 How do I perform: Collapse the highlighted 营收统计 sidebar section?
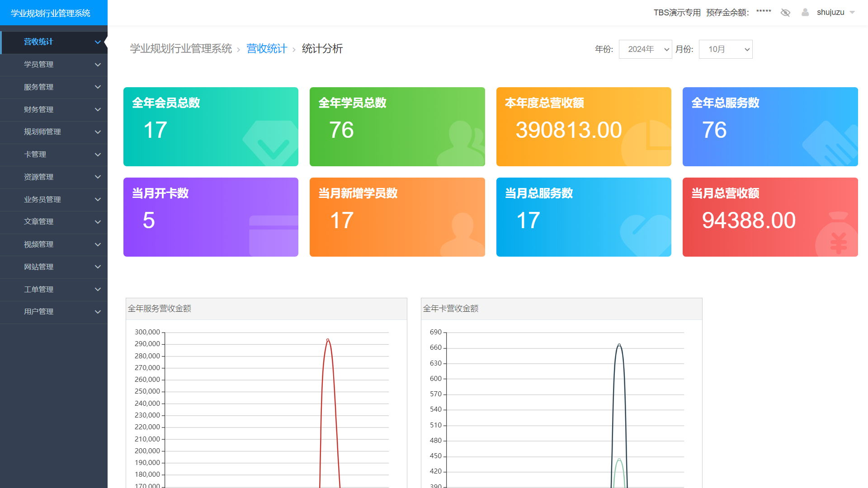coord(54,42)
